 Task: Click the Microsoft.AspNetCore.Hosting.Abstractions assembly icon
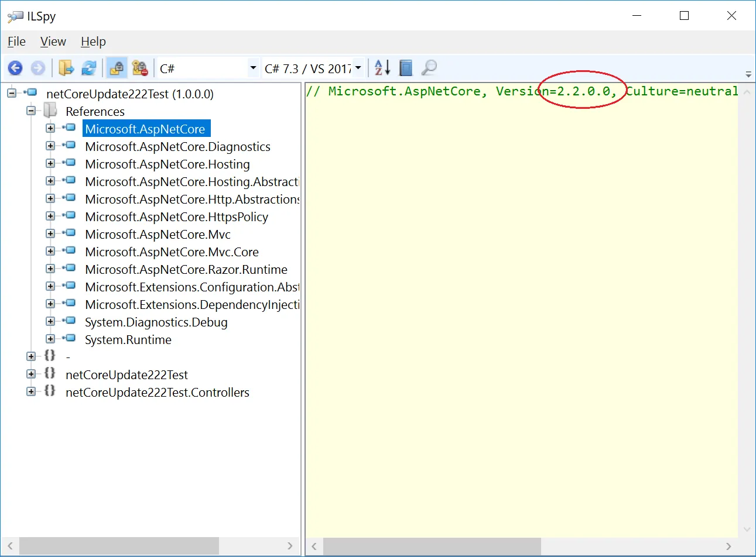[69, 180]
